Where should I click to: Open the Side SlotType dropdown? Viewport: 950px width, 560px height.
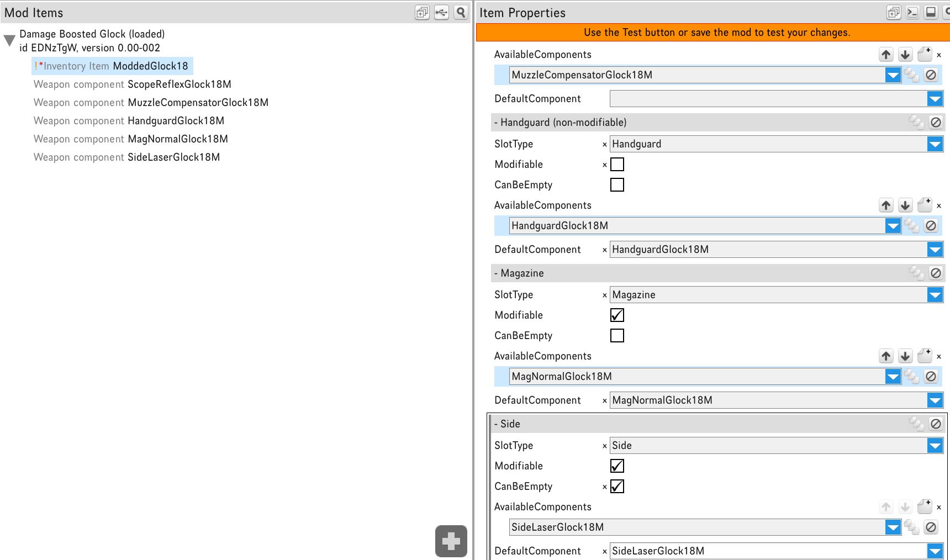click(935, 446)
